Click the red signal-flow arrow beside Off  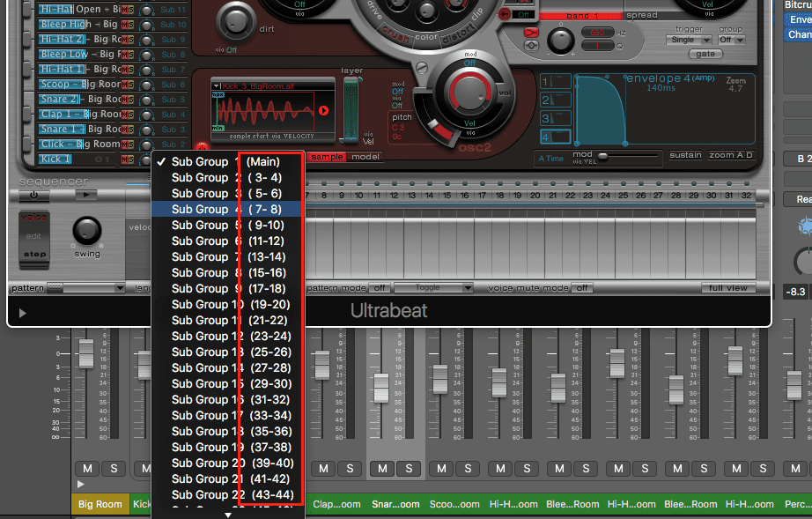(x=505, y=14)
